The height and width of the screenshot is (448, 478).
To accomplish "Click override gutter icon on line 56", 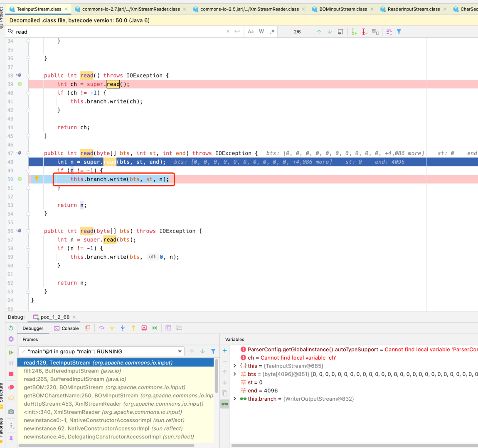I will tap(19, 231).
